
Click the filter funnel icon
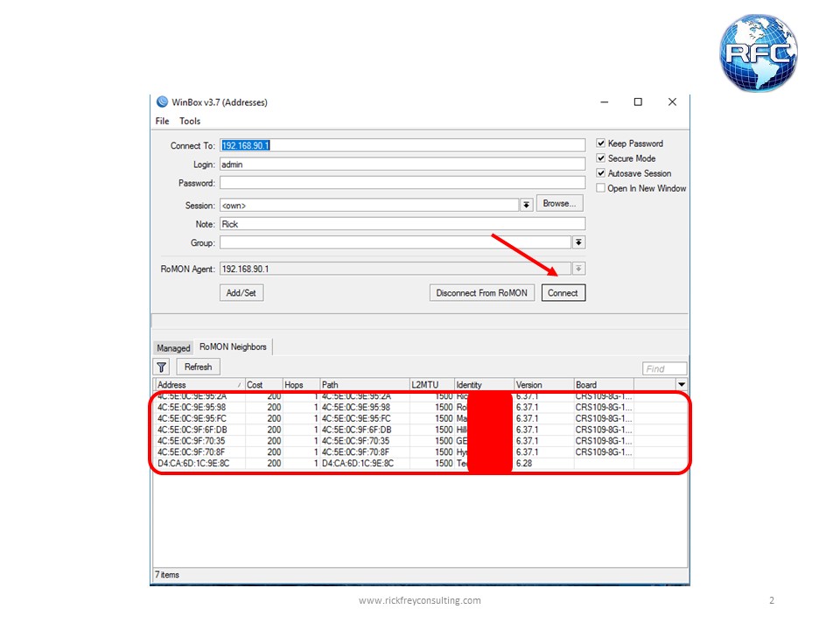click(161, 367)
